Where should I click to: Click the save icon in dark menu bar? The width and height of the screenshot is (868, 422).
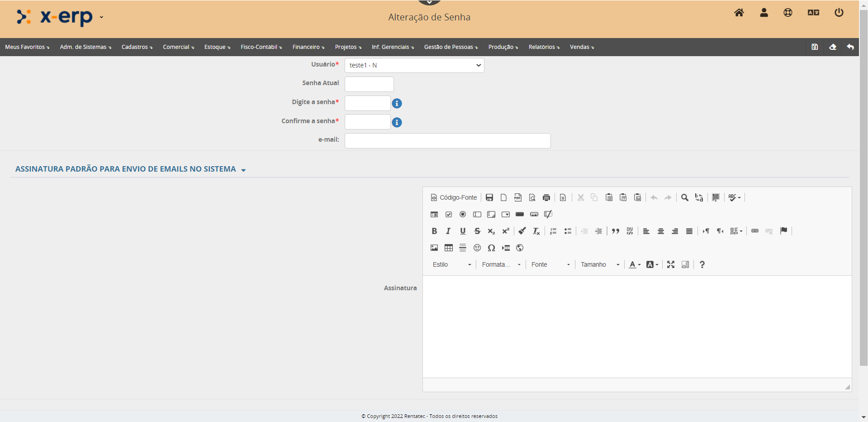(815, 47)
